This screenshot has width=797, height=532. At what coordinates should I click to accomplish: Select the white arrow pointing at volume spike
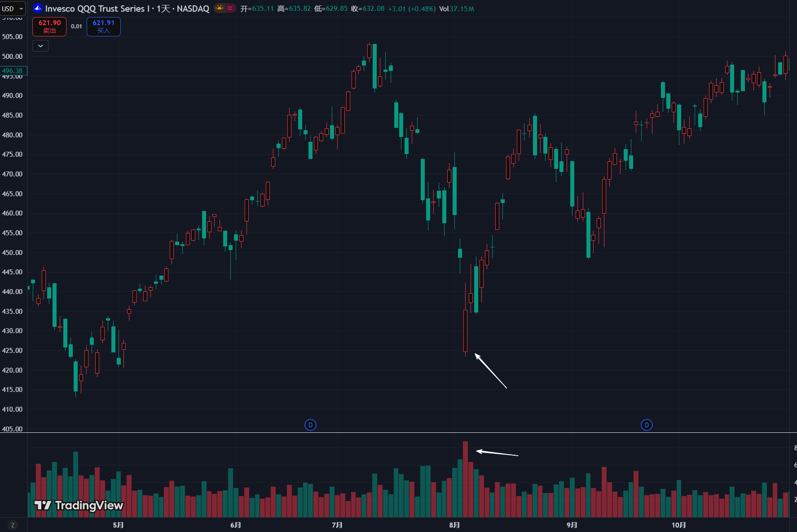[x=498, y=453]
